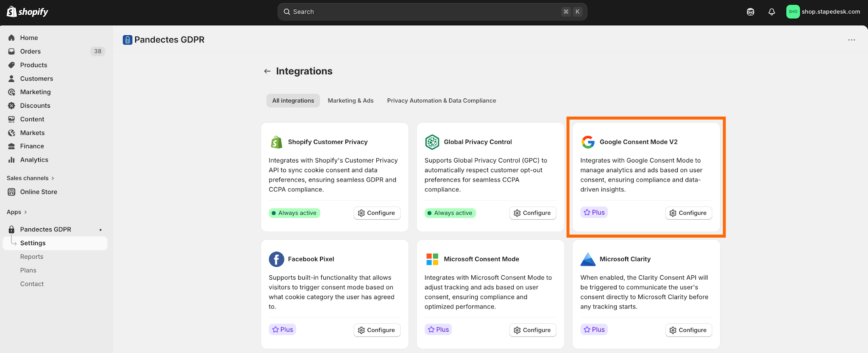
Task: Open the Orders page link
Action: [x=31, y=51]
